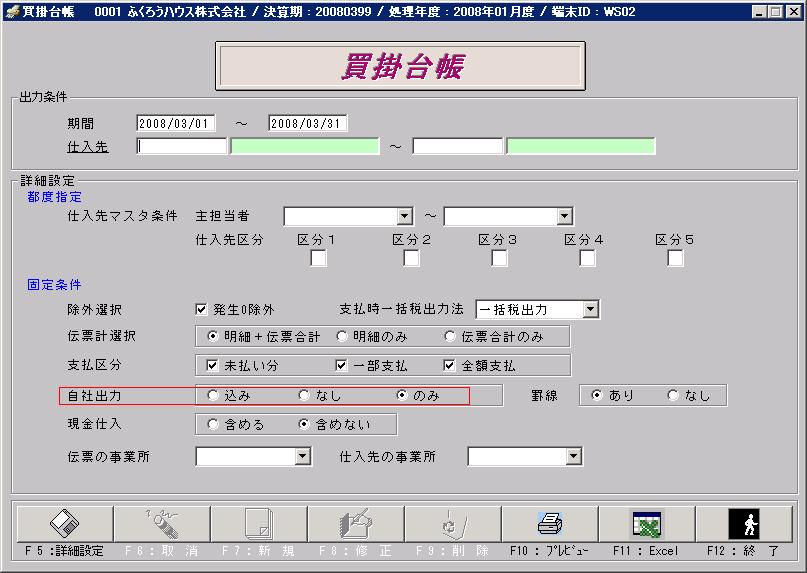Click the 買掛台帳 title banner
The width and height of the screenshot is (807, 573).
400,66
